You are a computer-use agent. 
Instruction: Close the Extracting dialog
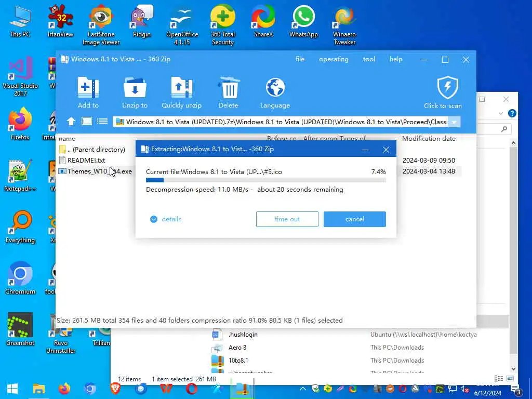[386, 150]
